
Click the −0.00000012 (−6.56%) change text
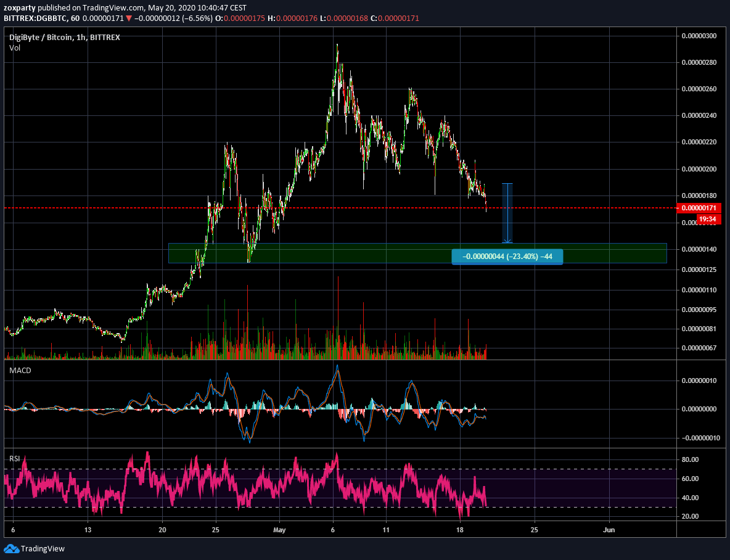(x=174, y=19)
